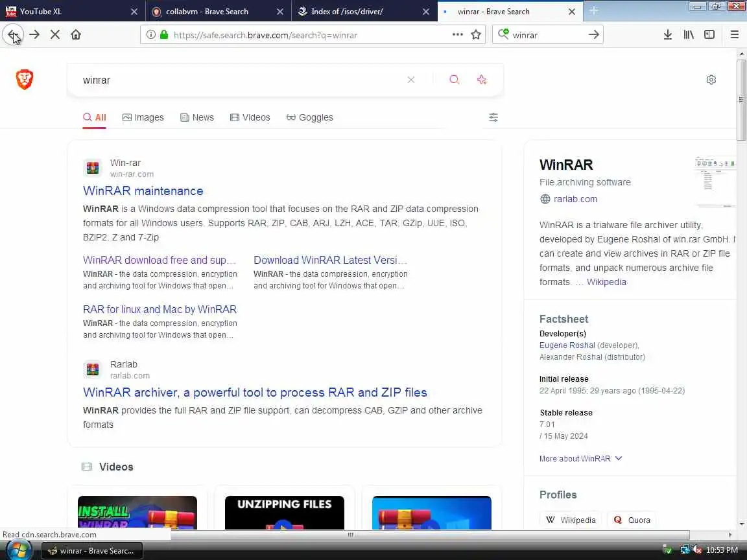Clear the winrar search query
The image size is (747, 560).
coord(411,80)
